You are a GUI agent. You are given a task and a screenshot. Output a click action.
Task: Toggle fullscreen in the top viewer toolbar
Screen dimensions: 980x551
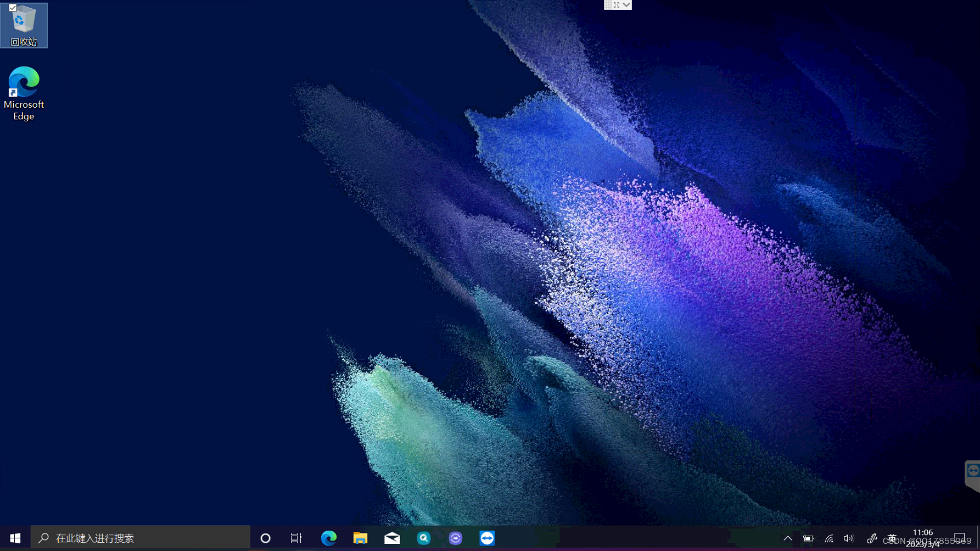coord(617,5)
